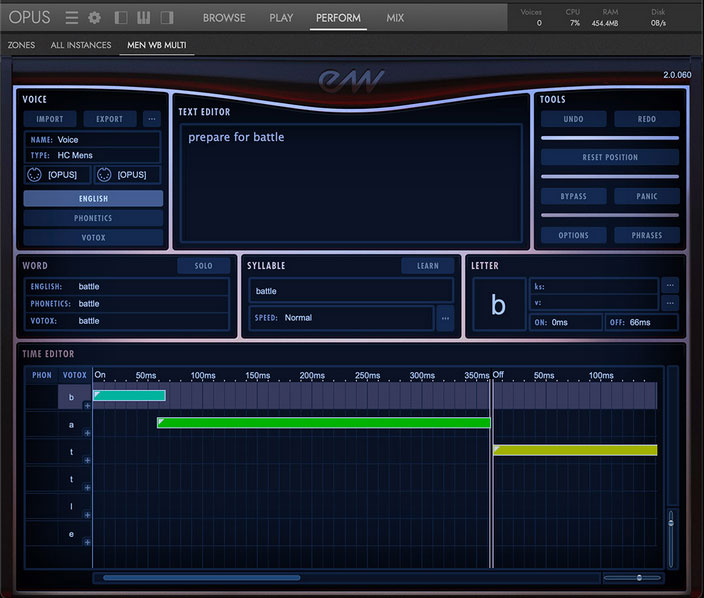The image size is (704, 598).
Task: Adjust time editor horizontal zoom slider
Action: [639, 578]
